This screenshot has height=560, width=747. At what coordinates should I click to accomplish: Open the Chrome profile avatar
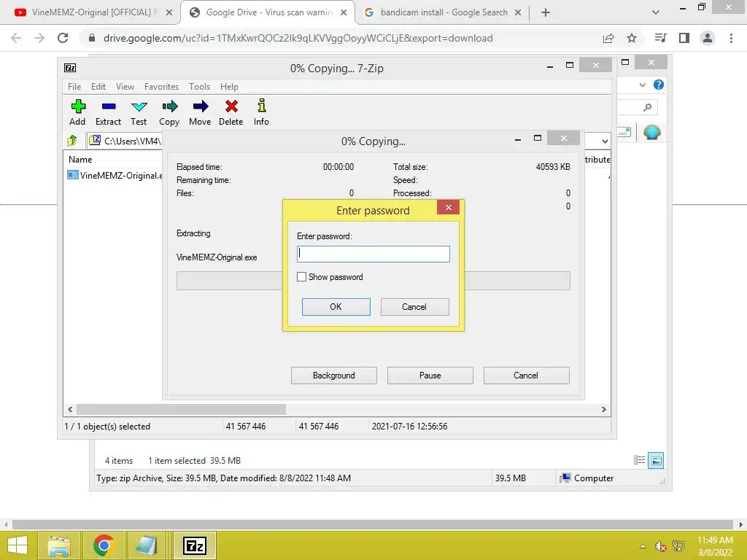click(x=708, y=38)
